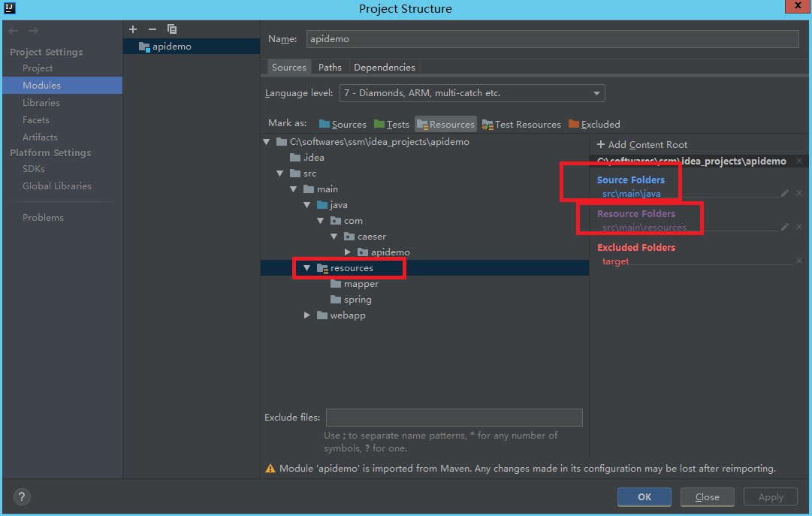Edit src\main\resources folder properties
This screenshot has height=516, width=812.
785,227
